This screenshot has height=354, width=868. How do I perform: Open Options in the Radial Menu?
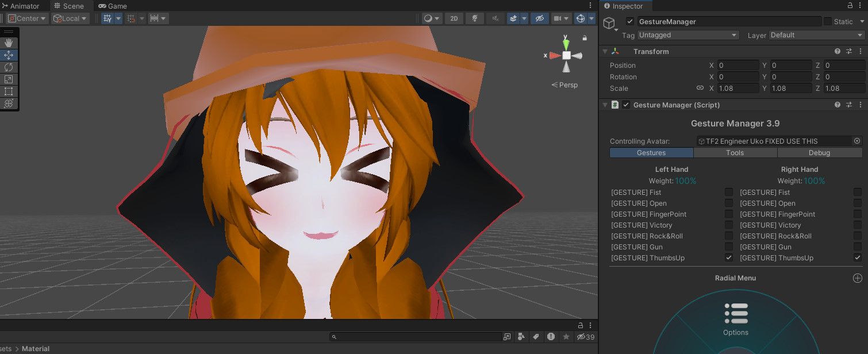[736, 320]
